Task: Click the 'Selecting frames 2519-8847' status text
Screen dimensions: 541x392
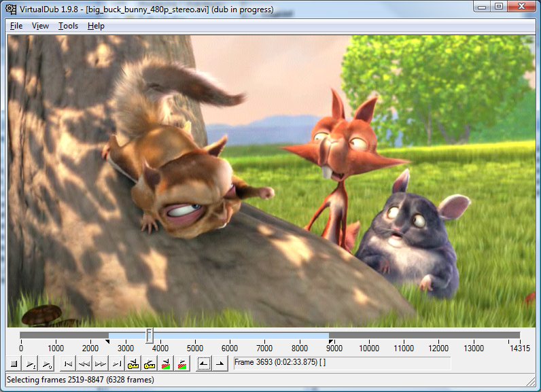Action: tap(80, 380)
